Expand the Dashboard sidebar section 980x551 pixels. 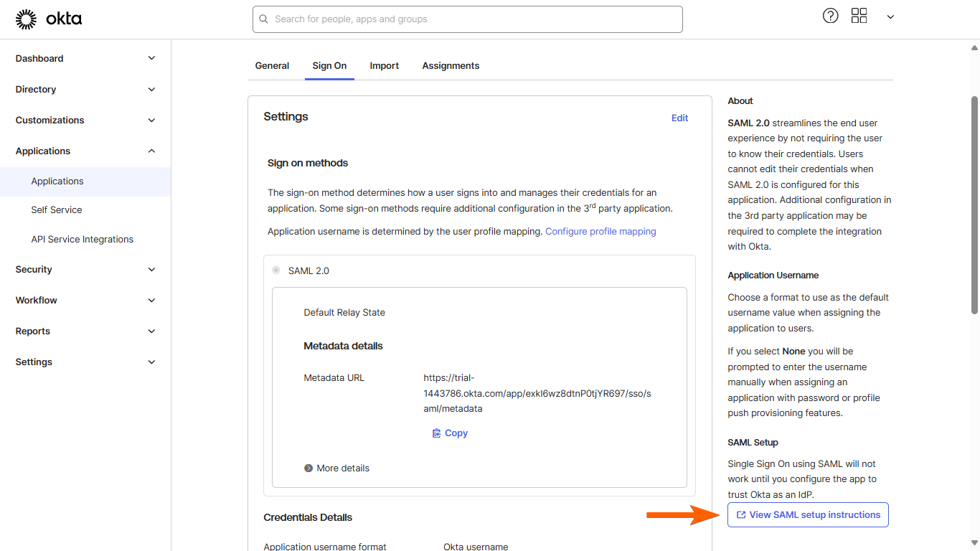click(x=85, y=58)
